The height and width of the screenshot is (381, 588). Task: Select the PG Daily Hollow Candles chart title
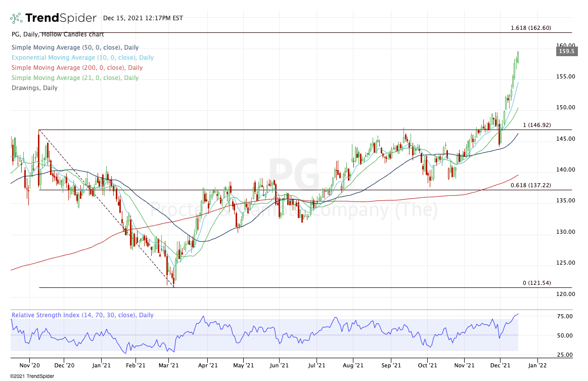pos(57,34)
